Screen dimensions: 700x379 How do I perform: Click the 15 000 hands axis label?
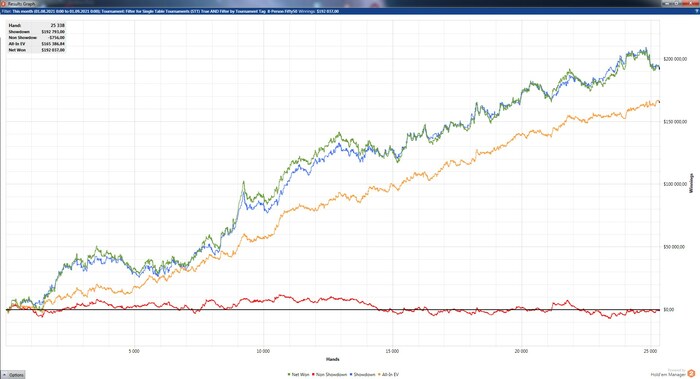392,351
